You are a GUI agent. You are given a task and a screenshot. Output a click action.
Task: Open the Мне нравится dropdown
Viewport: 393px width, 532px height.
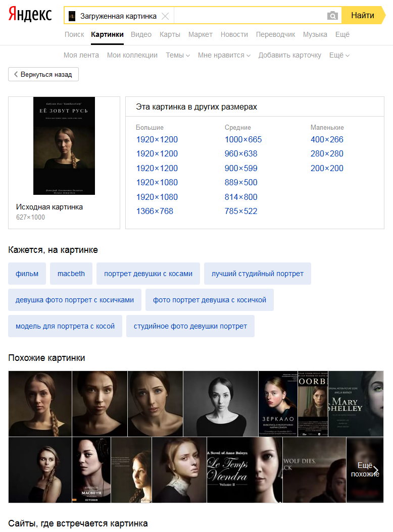click(224, 55)
